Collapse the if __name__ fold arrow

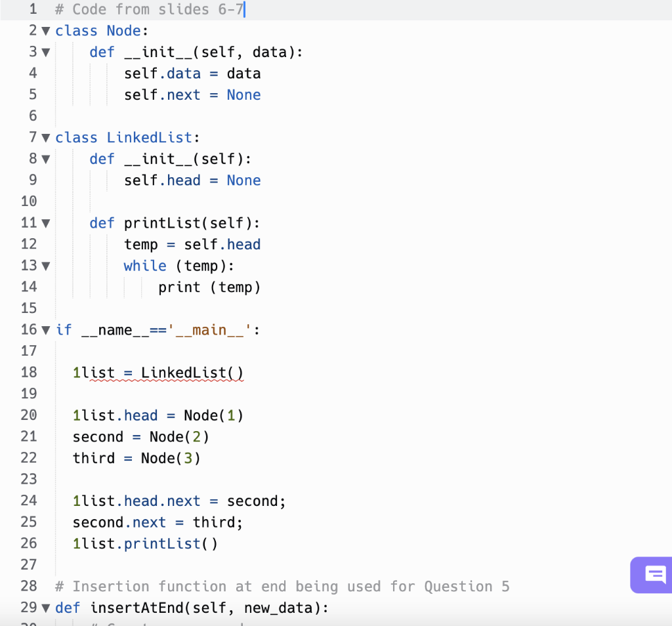pos(46,330)
